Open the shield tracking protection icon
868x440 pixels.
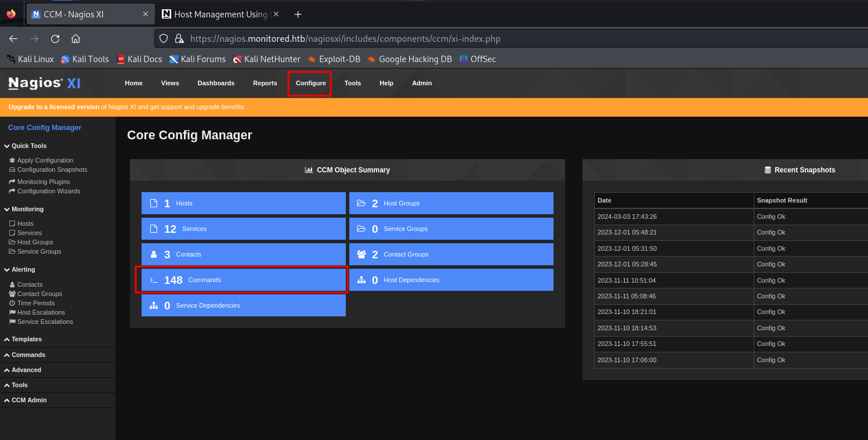pyautogui.click(x=164, y=39)
